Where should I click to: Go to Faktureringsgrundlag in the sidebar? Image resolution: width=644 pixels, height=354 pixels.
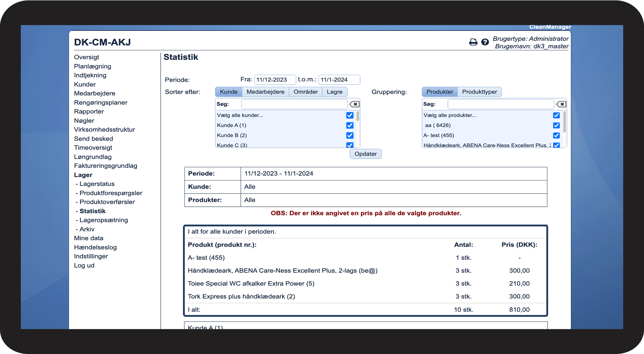(x=106, y=166)
